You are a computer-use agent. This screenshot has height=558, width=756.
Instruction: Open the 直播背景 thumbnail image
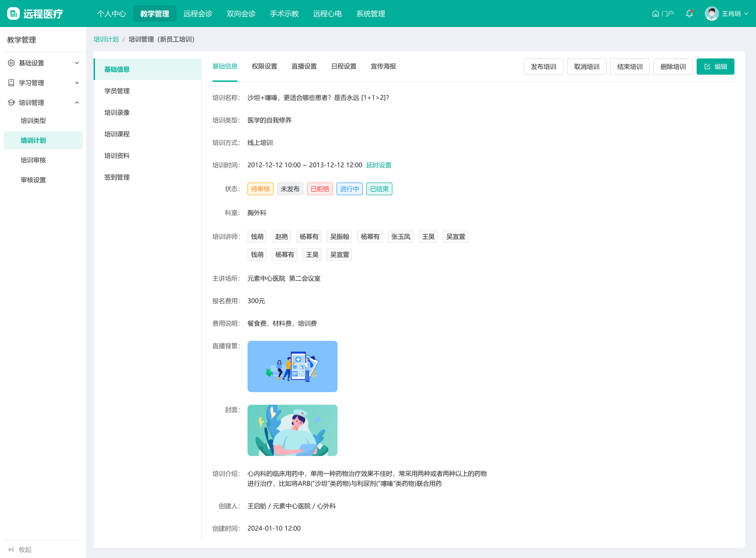tap(292, 366)
